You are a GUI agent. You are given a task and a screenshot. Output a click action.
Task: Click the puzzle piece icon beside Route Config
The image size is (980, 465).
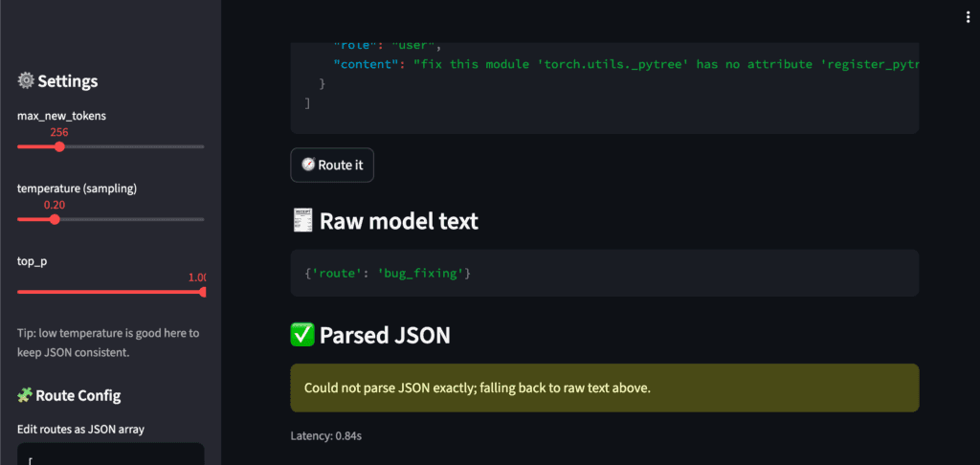26,395
